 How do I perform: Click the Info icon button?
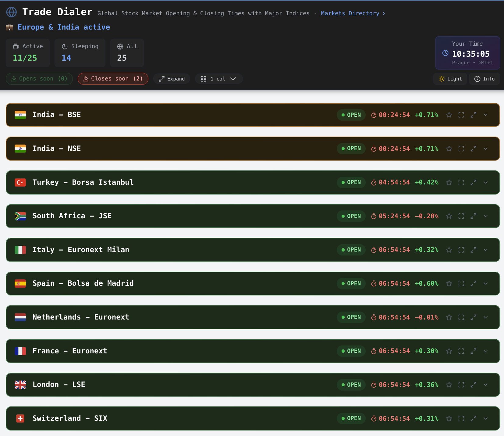coord(484,79)
